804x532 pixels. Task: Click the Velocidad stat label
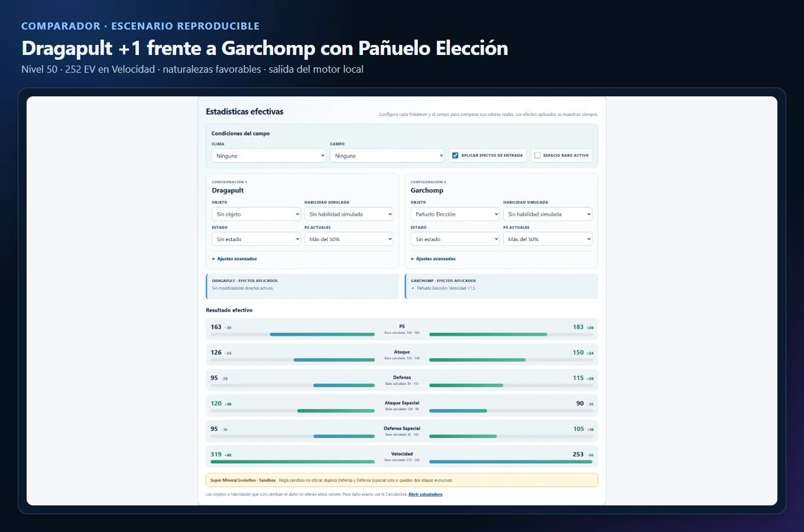(x=402, y=454)
